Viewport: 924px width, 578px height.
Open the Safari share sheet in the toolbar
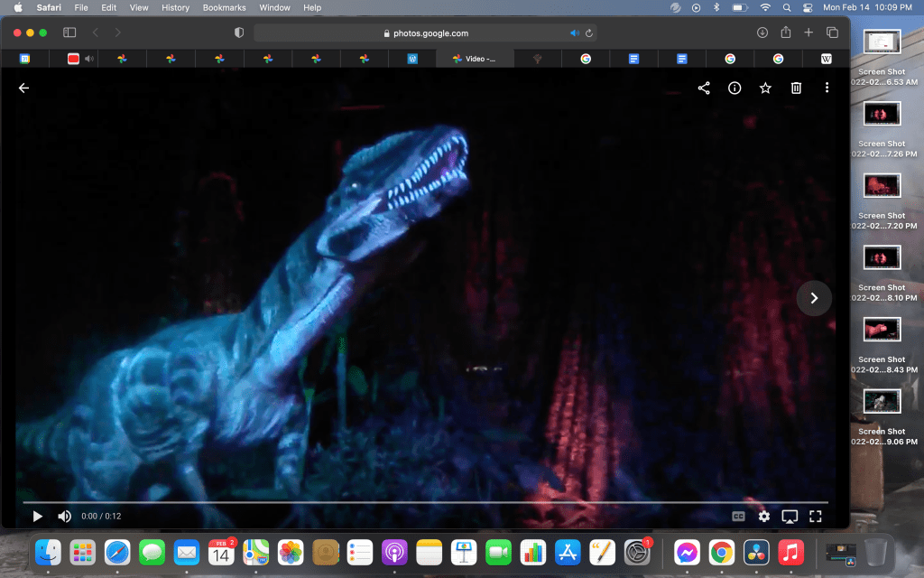786,32
